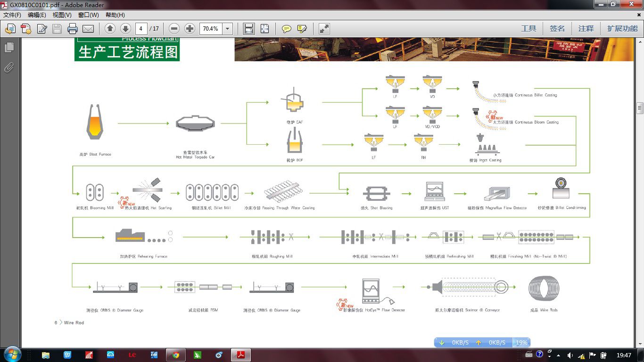This screenshot has height=362, width=644.
Task: Open the 窗口(W) menu
Action: [88, 15]
